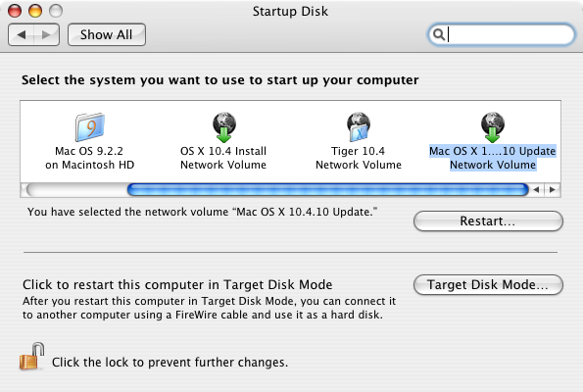Select the Tiger 10.4 network volume icon
This screenshot has width=583, height=392.
point(358,126)
